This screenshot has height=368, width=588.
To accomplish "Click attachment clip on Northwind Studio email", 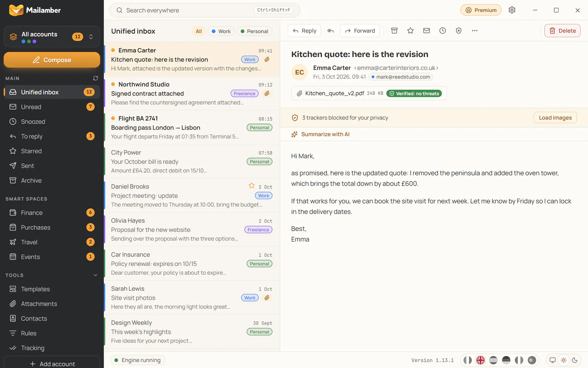I will [267, 93].
